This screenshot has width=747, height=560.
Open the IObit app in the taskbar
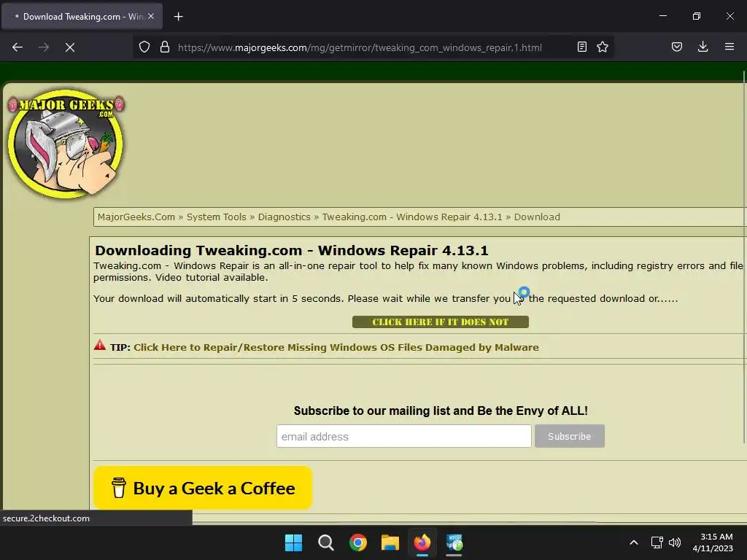(x=454, y=542)
